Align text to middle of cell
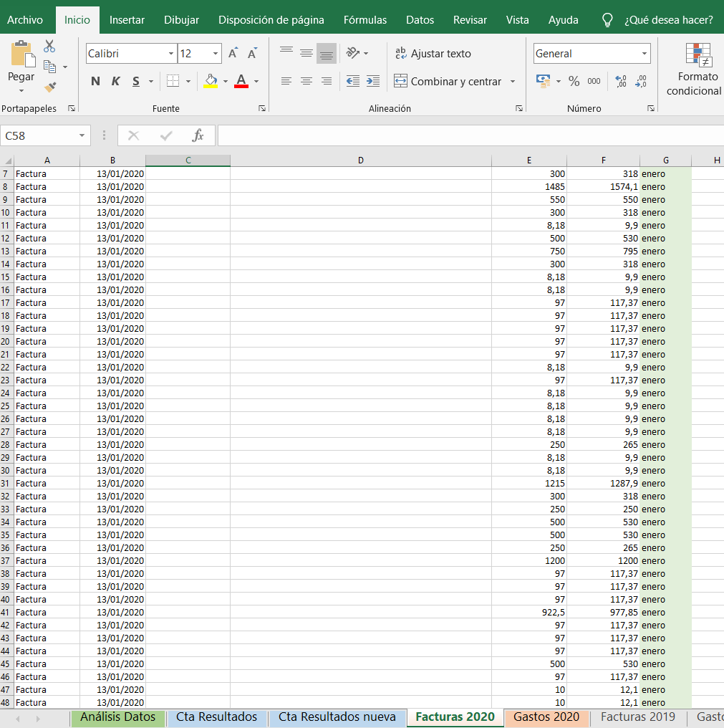 (x=307, y=54)
